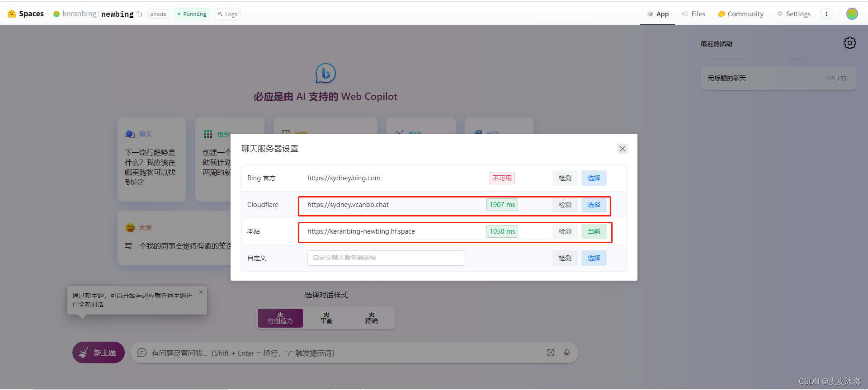Click 选择 for the Cloudflare row

click(594, 205)
